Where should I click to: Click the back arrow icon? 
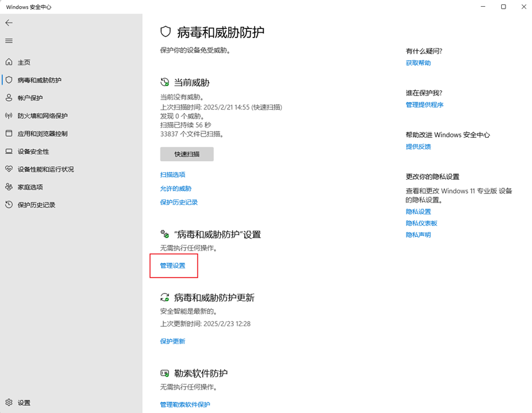[9, 23]
